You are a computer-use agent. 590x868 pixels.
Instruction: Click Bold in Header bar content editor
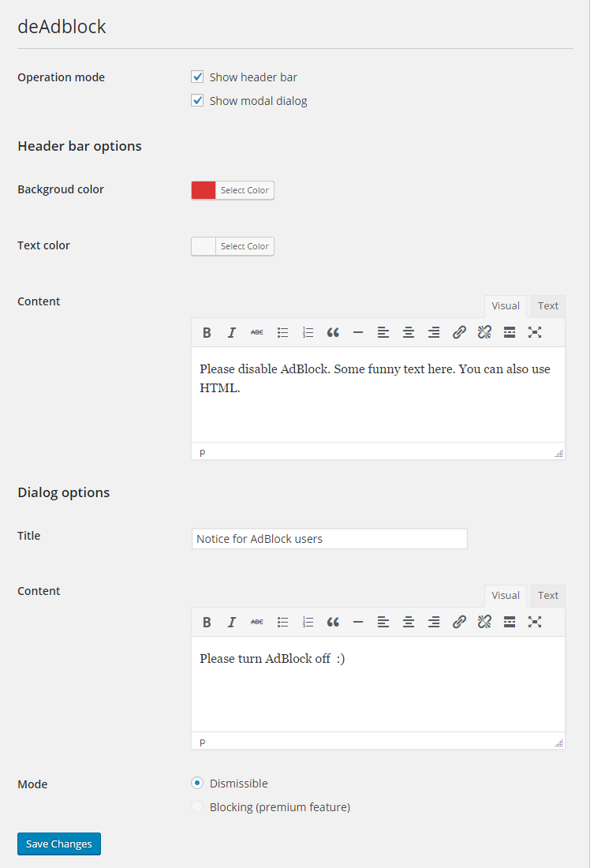coord(207,333)
